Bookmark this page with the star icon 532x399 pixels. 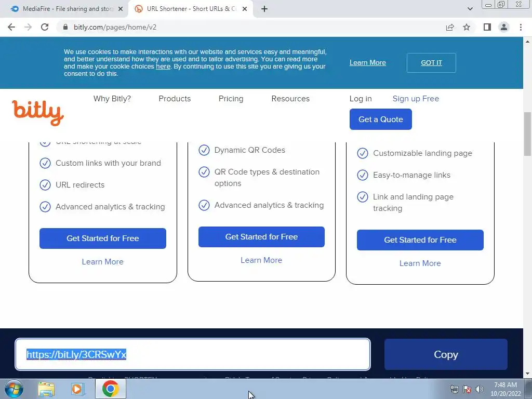click(x=467, y=27)
